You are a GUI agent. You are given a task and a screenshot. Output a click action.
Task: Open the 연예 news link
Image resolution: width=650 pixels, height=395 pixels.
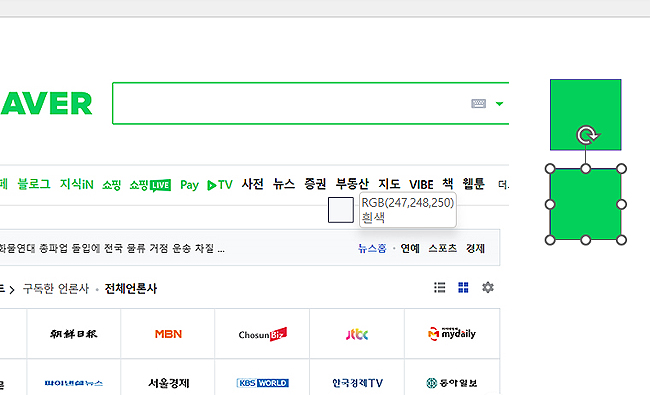coord(410,248)
